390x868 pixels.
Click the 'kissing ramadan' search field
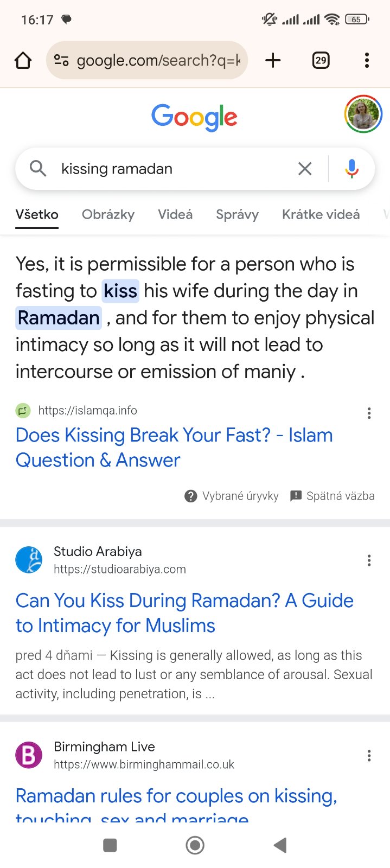(174, 169)
